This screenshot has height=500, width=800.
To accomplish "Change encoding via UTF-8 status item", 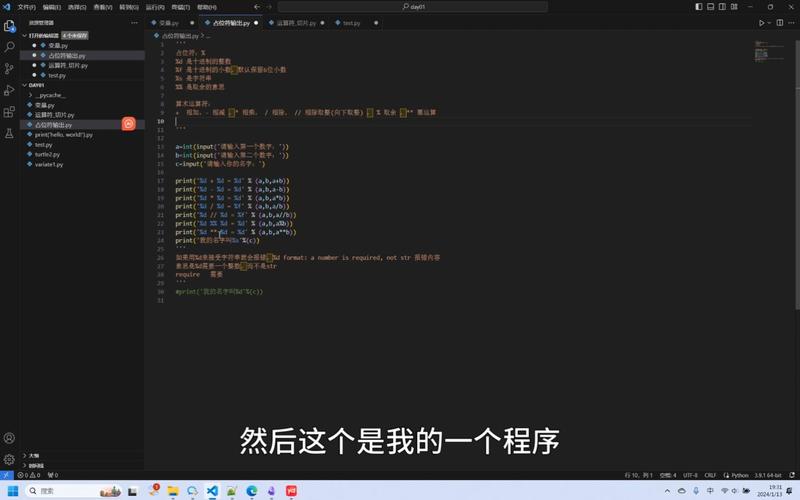I will 690,475.
